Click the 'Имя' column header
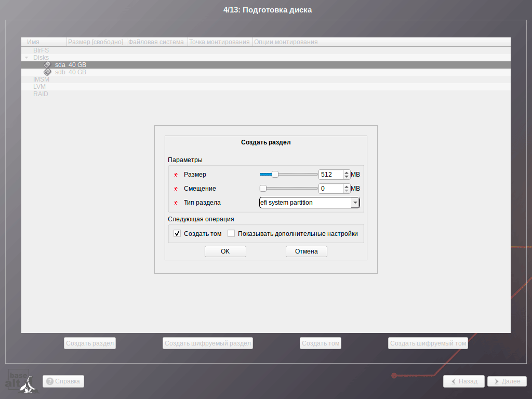 44,42
